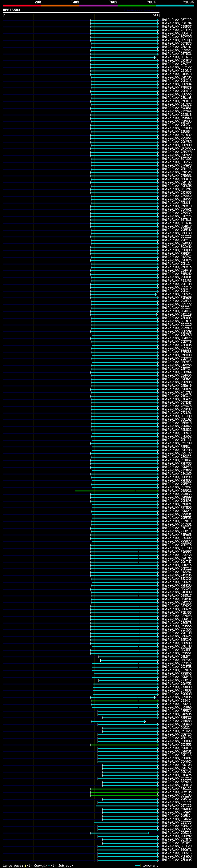Select the UniRef100_Q8H5N9 label
197x868 pixels.
[177, 331]
